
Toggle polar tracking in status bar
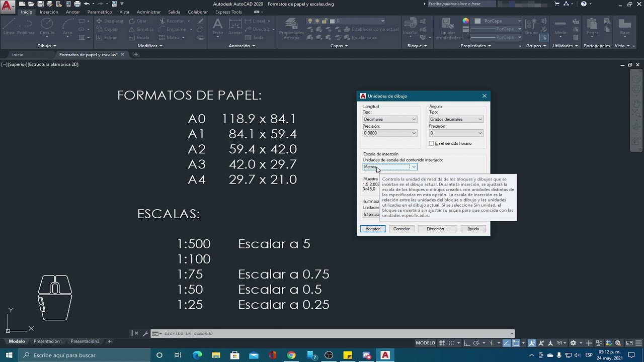pyautogui.click(x=477, y=343)
